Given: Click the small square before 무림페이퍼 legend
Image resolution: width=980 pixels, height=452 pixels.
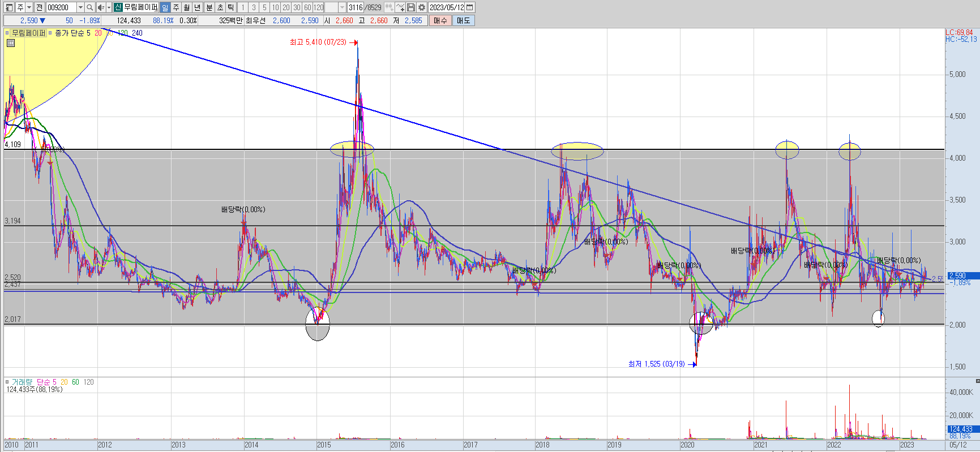Looking at the screenshot, I should [x=7, y=33].
